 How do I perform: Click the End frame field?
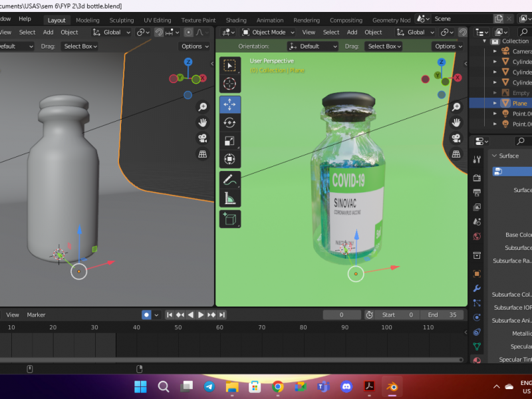[443, 315]
